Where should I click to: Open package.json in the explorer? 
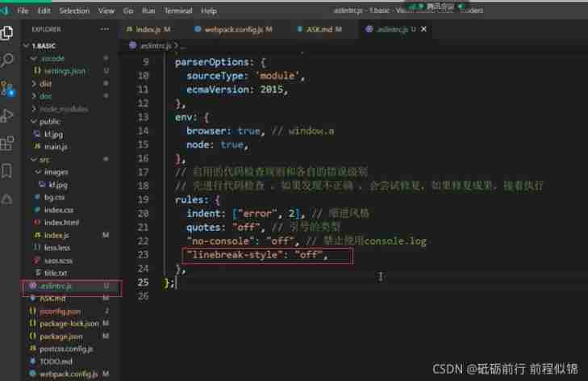click(x=61, y=336)
